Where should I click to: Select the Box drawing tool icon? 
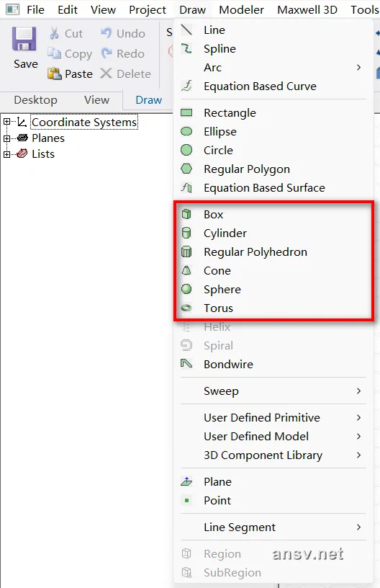pos(186,214)
